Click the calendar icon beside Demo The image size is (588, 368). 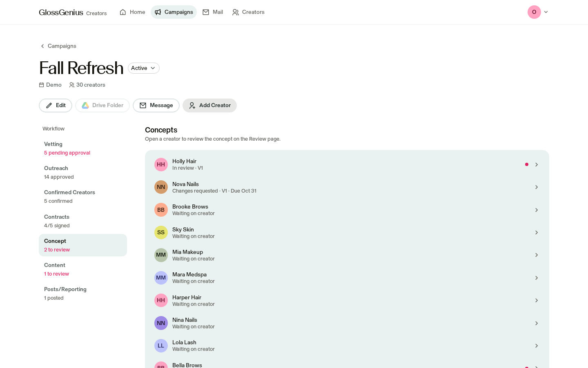pos(41,85)
